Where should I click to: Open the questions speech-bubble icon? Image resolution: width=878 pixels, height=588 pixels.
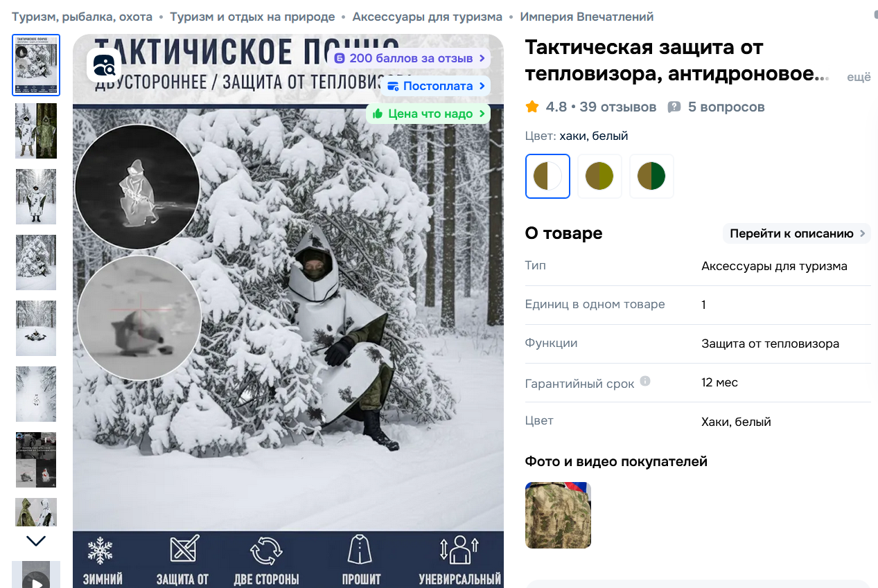tap(674, 107)
